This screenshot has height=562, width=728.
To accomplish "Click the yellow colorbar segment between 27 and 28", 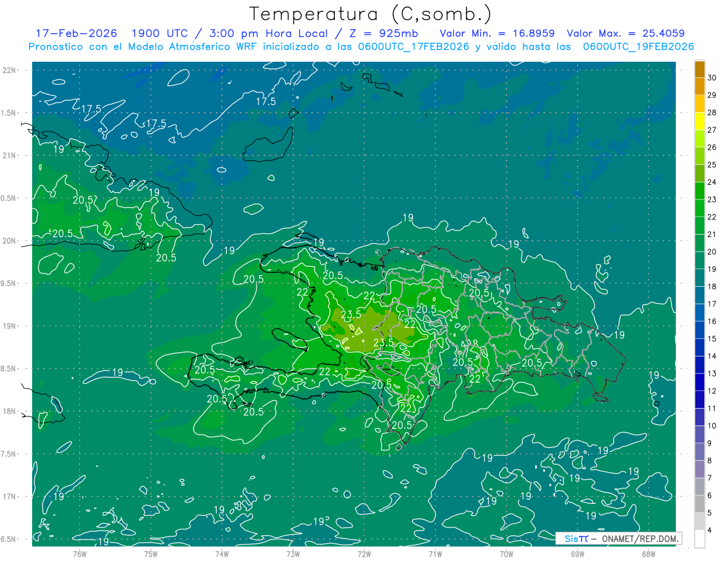I will (699, 121).
